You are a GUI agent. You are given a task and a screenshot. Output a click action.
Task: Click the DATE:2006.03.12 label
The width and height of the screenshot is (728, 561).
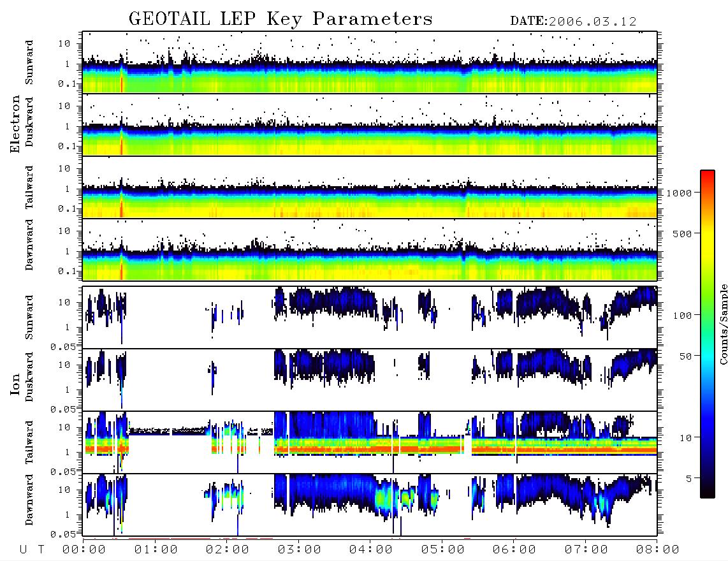point(573,22)
